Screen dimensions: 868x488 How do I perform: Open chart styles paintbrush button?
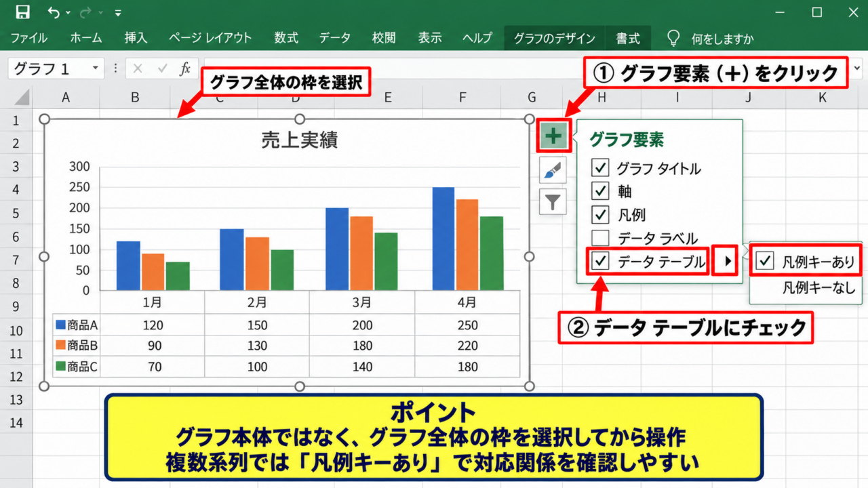pyautogui.click(x=553, y=170)
